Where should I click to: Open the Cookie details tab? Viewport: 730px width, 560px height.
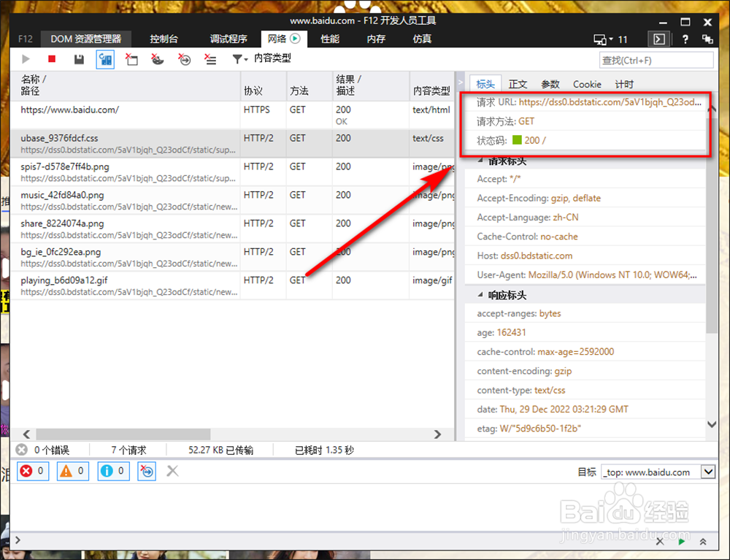click(587, 84)
